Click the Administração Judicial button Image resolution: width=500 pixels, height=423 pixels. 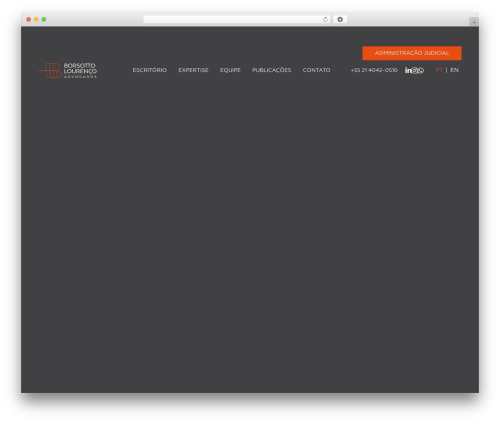coord(412,53)
